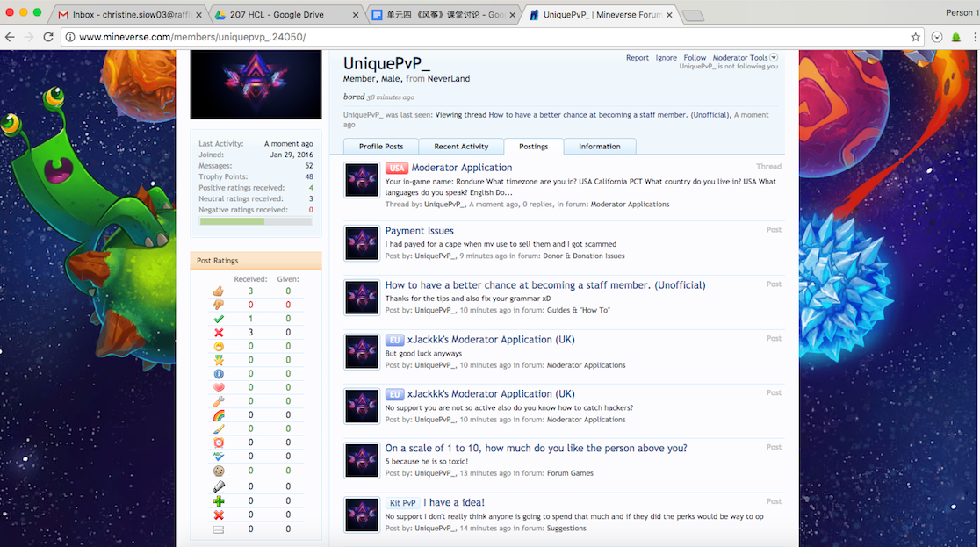This screenshot has height=547, width=980.
Task: Open the Forum Games forum link
Action: pyautogui.click(x=570, y=473)
